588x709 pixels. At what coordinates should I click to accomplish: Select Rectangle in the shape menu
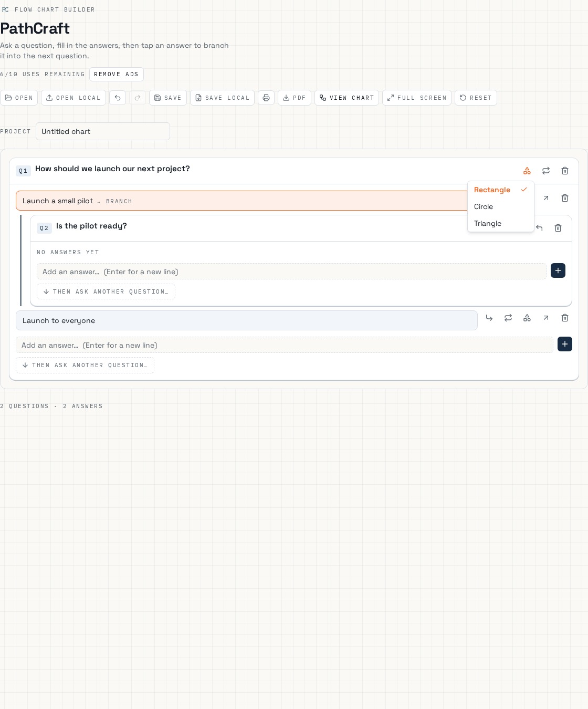pyautogui.click(x=501, y=190)
